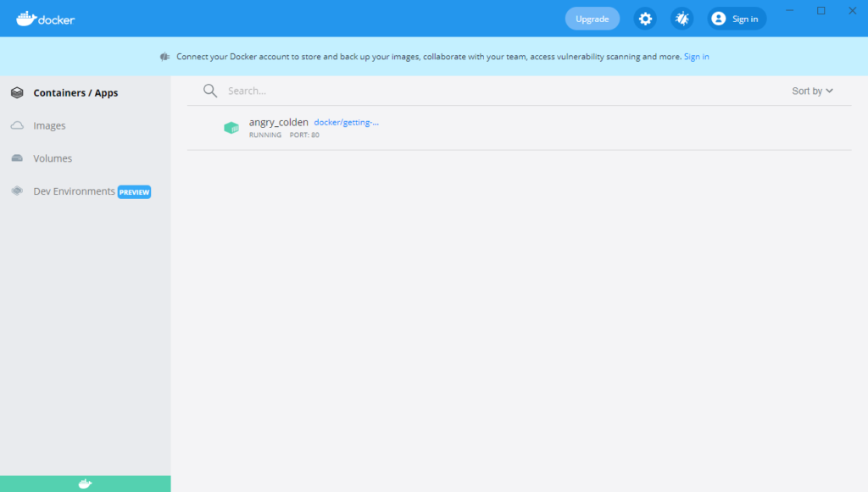Click the Docker whale logo

click(46, 19)
